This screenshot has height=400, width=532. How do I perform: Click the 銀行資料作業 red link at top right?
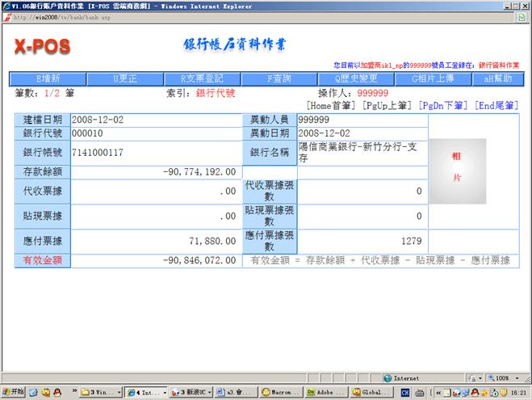click(x=498, y=64)
